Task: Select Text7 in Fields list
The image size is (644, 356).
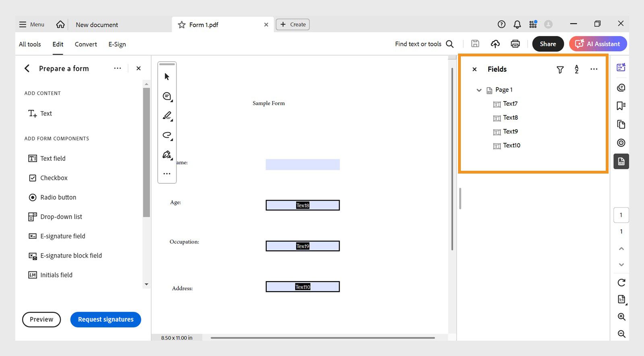Action: tap(506, 104)
